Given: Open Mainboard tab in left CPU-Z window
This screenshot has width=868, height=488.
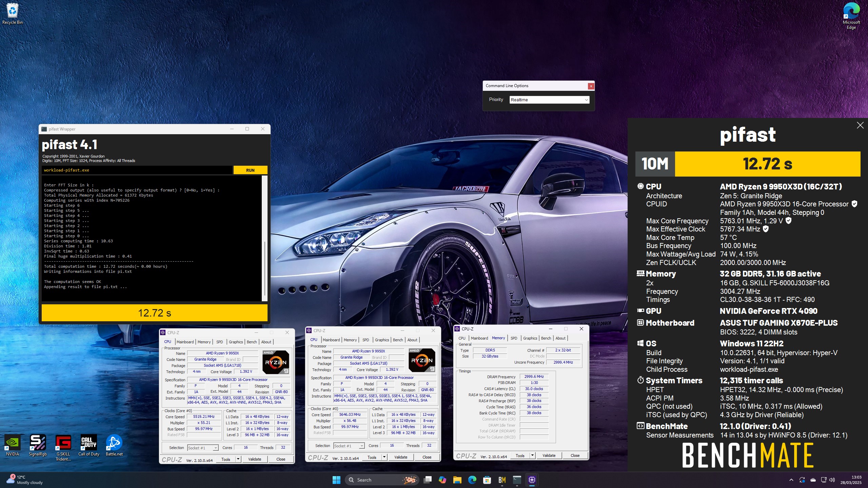Looking at the screenshot, I should 185,342.
